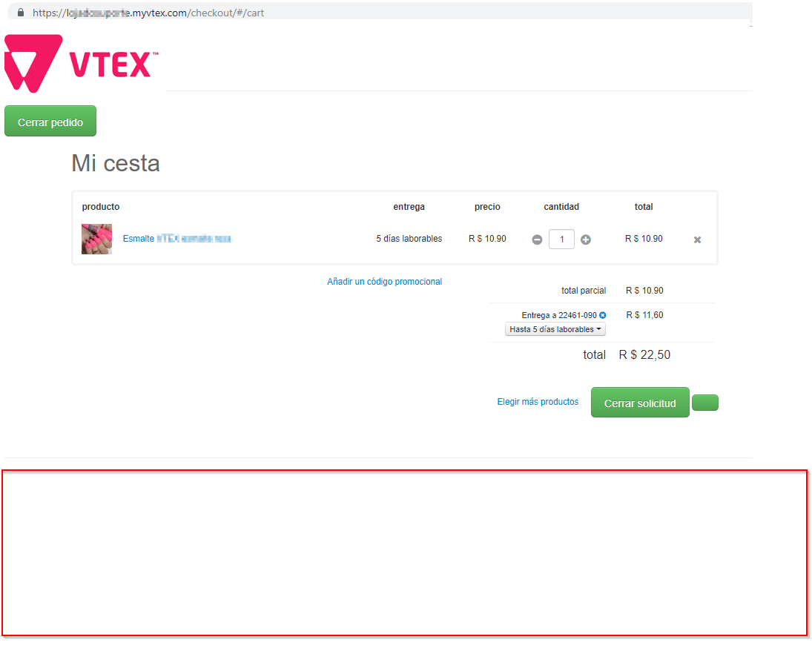Click the producto column header
The width and height of the screenshot is (812, 651).
click(x=100, y=206)
